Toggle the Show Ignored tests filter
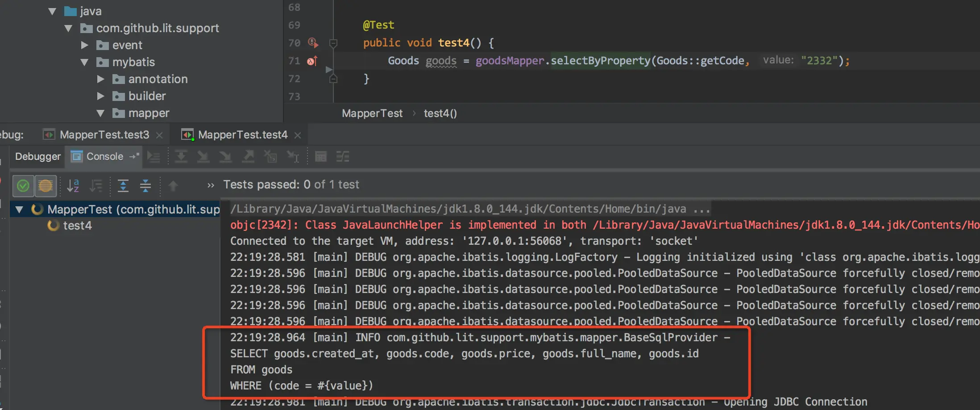 [46, 185]
